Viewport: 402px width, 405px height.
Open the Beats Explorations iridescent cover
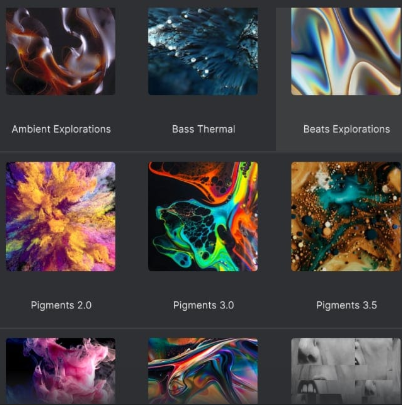pos(346,51)
